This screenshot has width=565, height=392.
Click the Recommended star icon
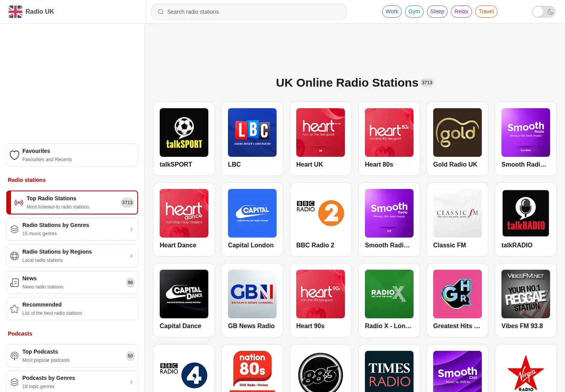pyautogui.click(x=15, y=309)
